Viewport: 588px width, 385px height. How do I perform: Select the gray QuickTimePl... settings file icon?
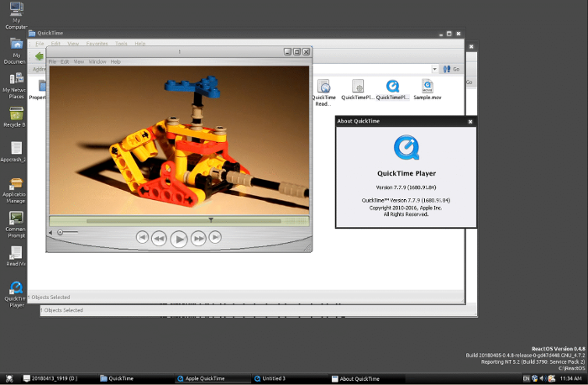tap(358, 89)
